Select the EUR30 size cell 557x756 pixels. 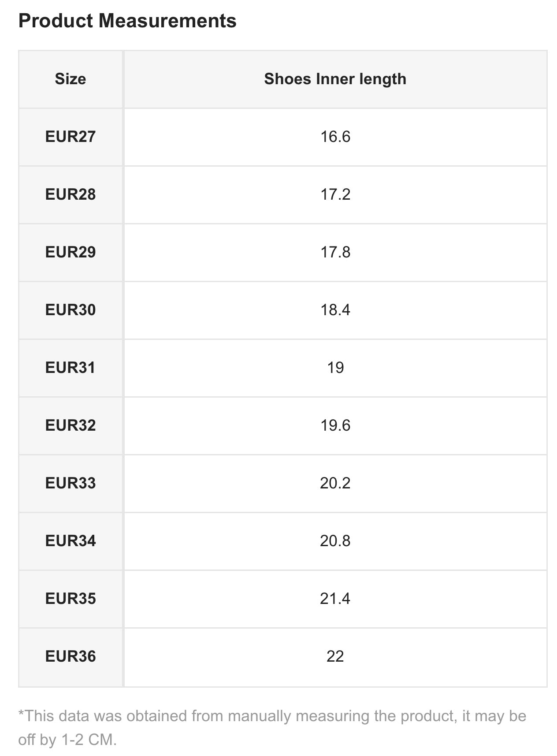tap(71, 310)
